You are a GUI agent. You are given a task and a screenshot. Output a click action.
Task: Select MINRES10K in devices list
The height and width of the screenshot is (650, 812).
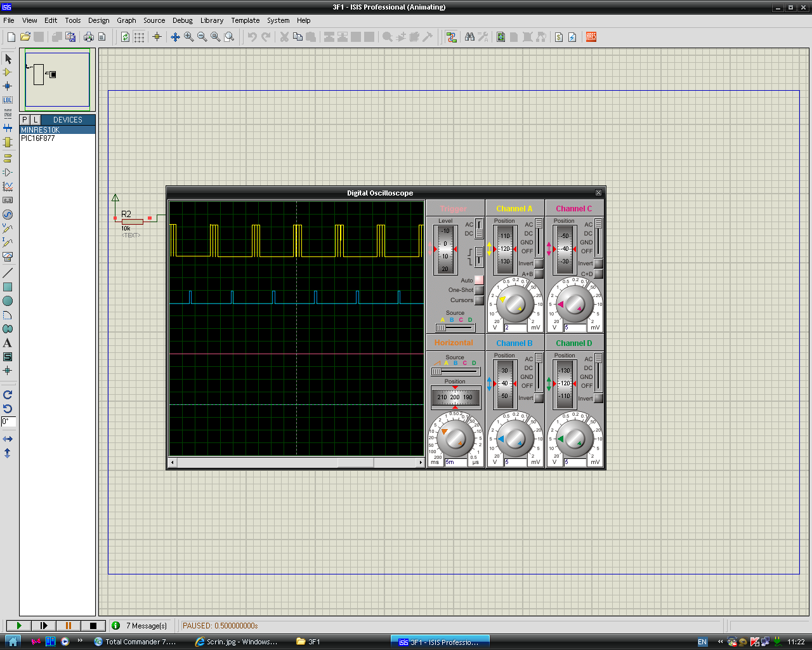coord(40,130)
